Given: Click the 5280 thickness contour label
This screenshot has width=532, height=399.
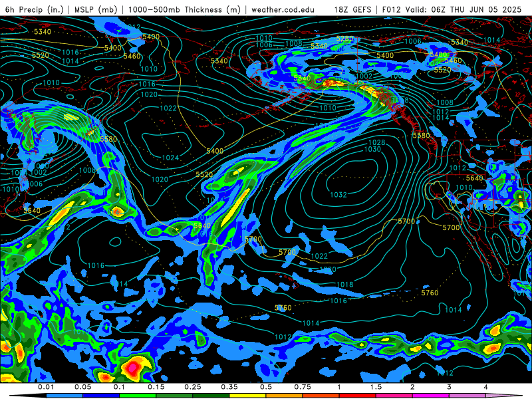Looking at the screenshot, I should point(344,39).
